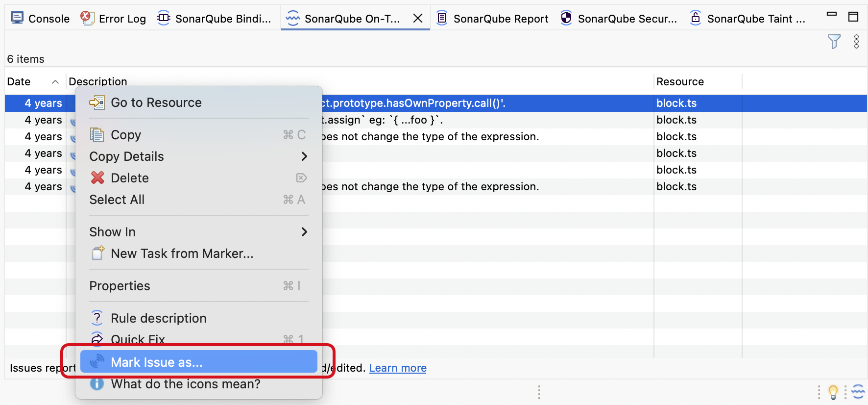Viewport: 868px width, 405px height.
Task: Click the blue info icon
Action: click(97, 383)
